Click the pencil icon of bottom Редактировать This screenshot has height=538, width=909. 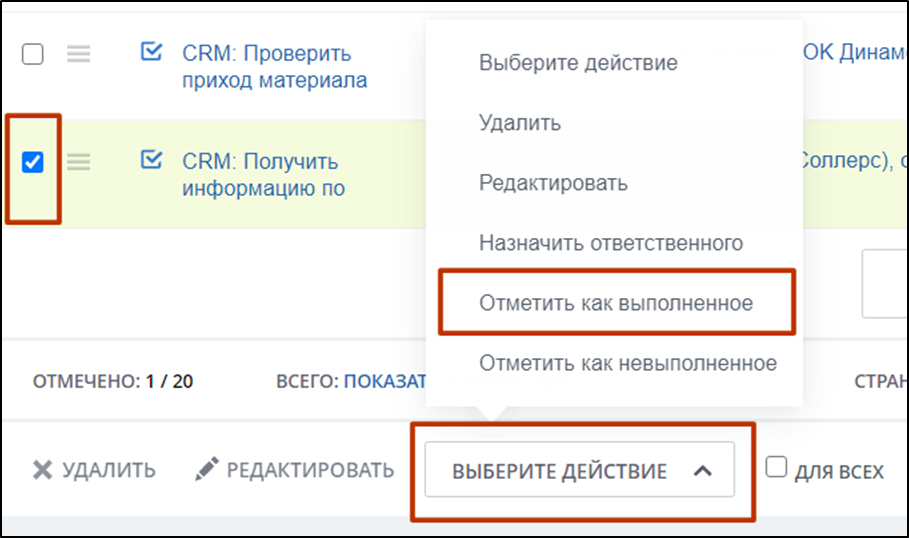click(207, 469)
